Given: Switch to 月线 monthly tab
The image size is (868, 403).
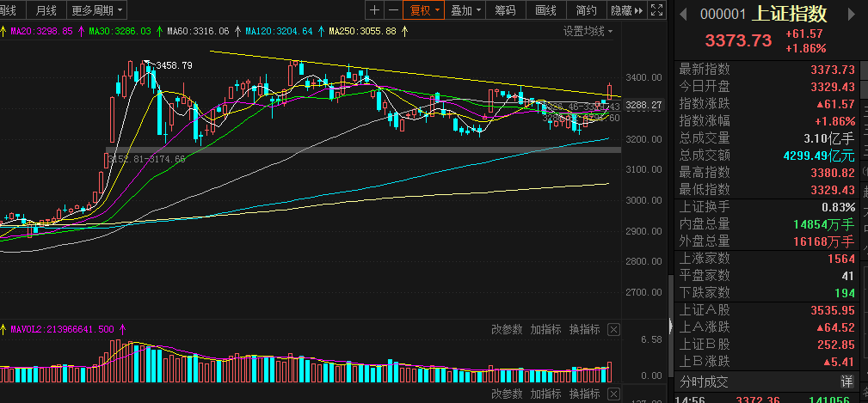Looking at the screenshot, I should pyautogui.click(x=46, y=10).
